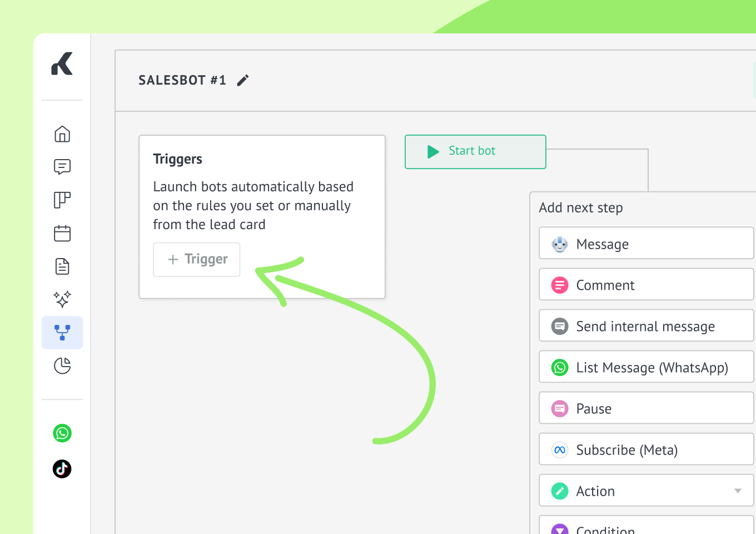Screen dimensions: 756x534
Task: Open the Chats inbox icon
Action: tap(62, 167)
